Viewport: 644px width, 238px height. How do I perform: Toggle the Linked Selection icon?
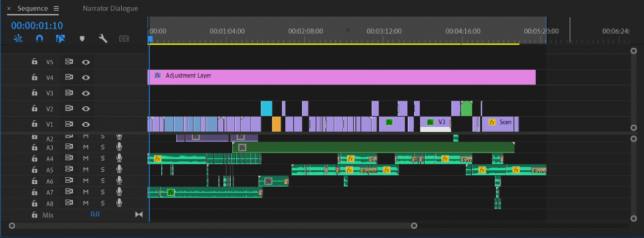point(60,38)
